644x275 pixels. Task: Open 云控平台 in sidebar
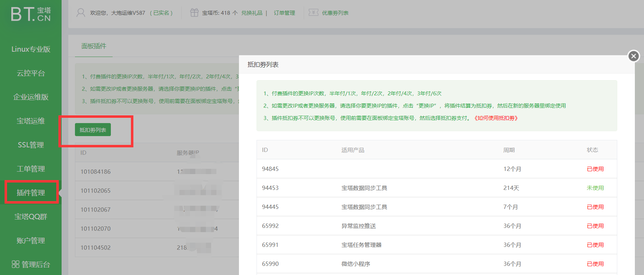(x=31, y=73)
